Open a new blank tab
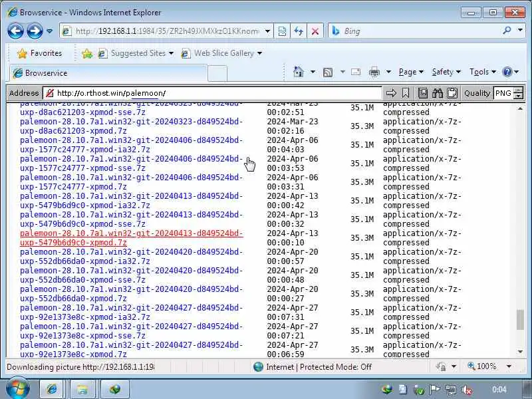Screen dimensions: 532x399 (217, 73)
